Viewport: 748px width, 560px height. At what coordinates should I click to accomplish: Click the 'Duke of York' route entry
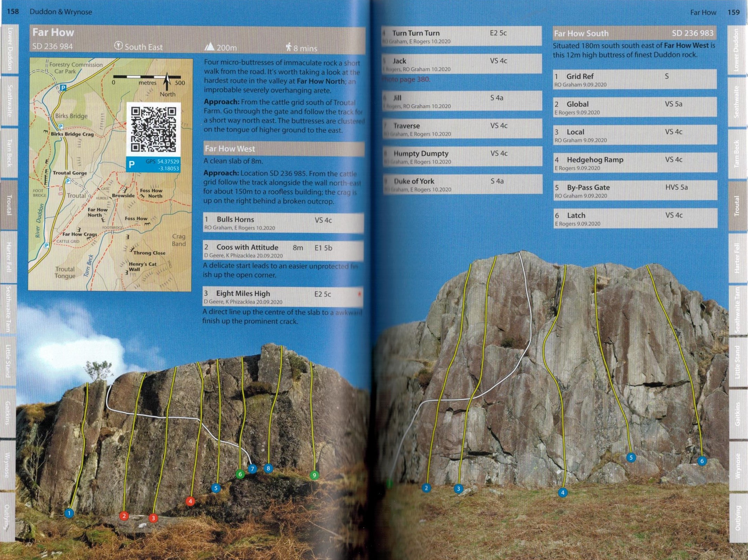[462, 184]
